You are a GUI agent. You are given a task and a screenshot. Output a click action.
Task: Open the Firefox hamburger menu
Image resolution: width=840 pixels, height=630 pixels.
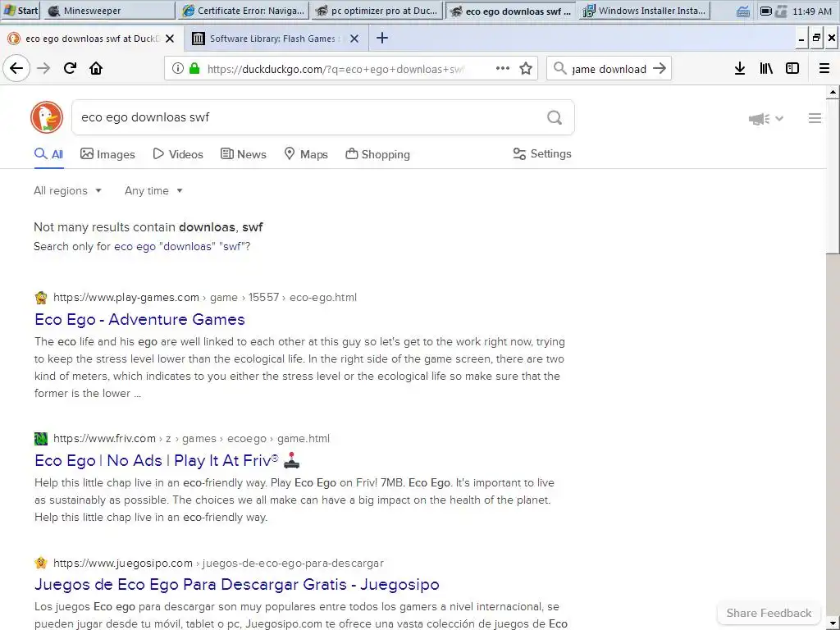click(824, 68)
